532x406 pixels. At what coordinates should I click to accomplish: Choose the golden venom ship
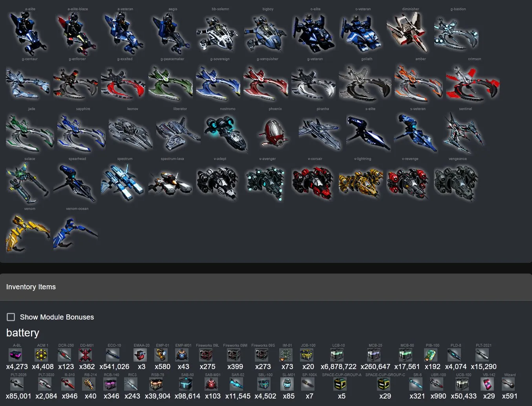point(27,233)
